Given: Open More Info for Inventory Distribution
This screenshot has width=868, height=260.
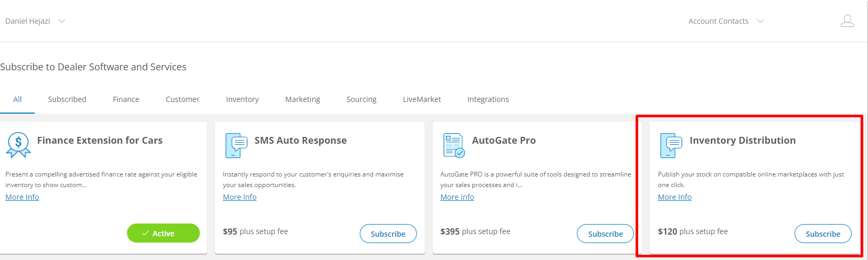Looking at the screenshot, I should [x=674, y=197].
